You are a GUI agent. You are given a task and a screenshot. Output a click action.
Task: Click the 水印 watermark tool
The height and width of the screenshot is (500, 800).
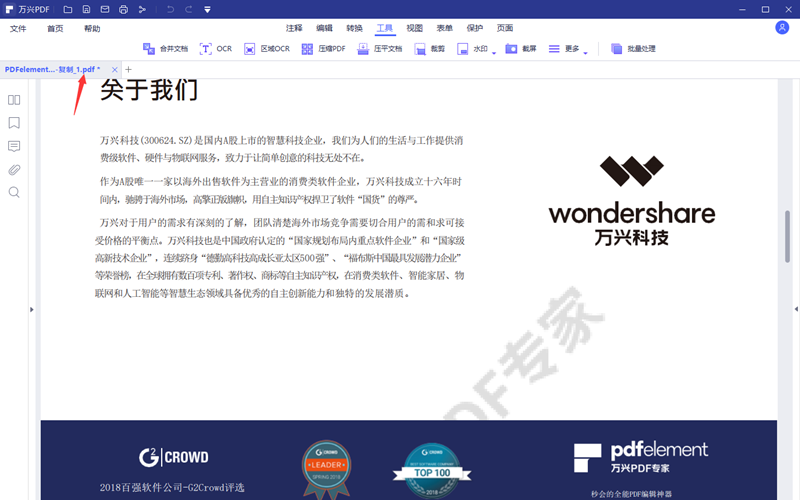(472, 48)
